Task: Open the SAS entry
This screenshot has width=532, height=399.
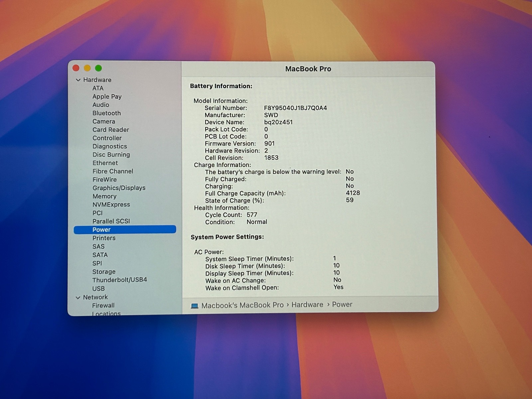Action: [x=98, y=246]
